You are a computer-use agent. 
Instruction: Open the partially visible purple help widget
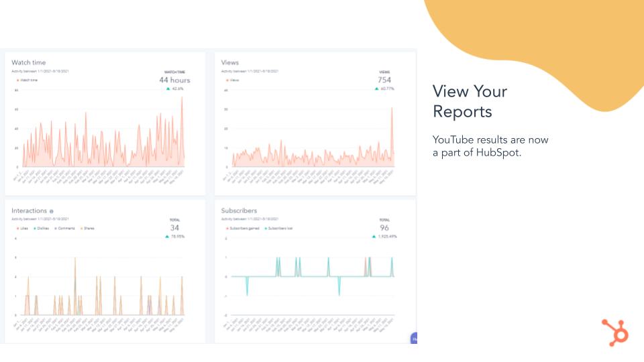point(414,338)
